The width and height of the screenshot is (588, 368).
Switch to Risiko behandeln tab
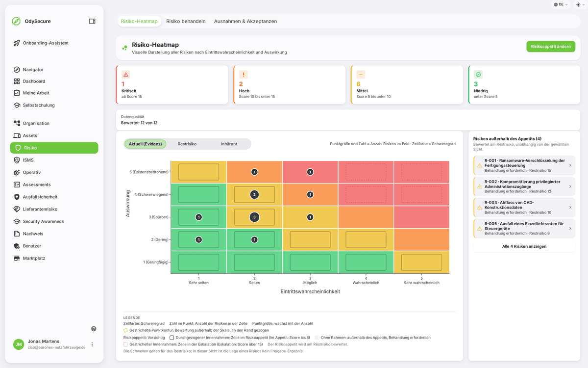(x=186, y=22)
